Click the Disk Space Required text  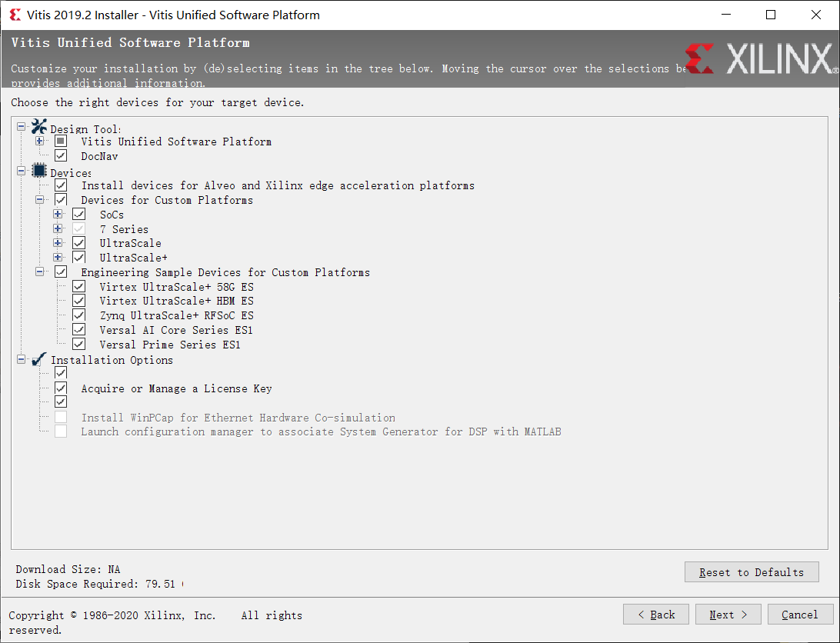click(x=99, y=584)
